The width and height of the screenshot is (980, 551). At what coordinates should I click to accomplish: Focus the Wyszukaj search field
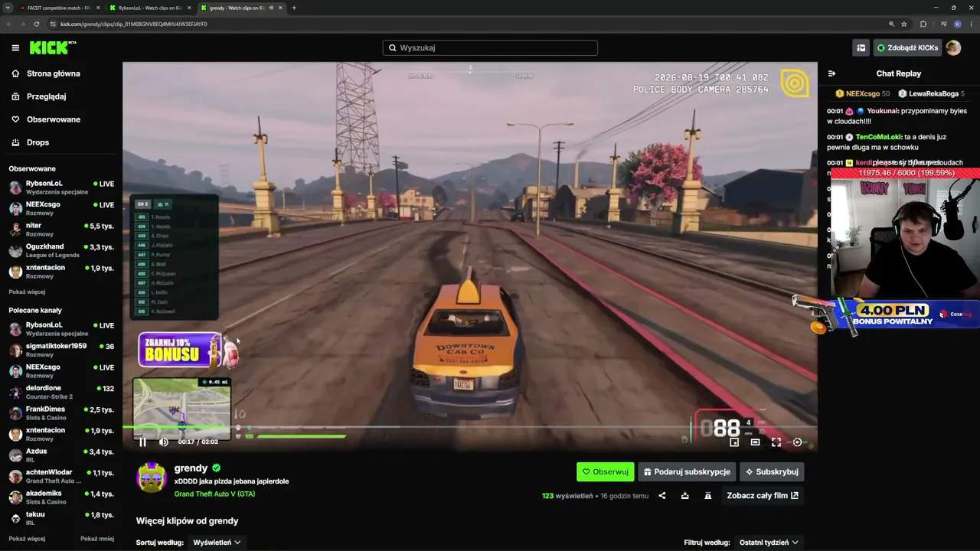(x=490, y=47)
